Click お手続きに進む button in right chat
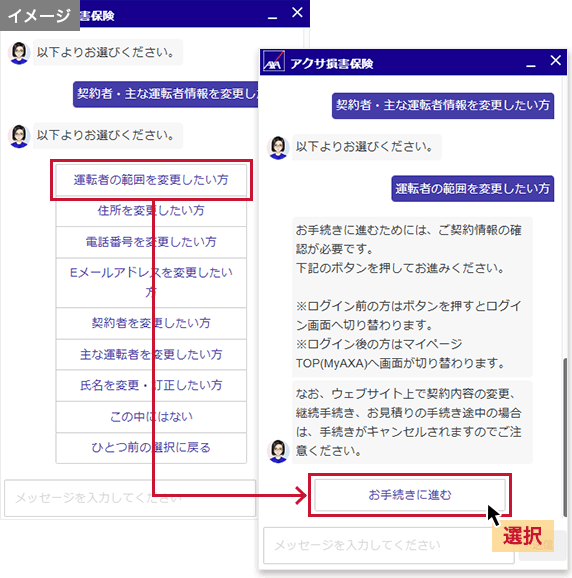 [410, 495]
